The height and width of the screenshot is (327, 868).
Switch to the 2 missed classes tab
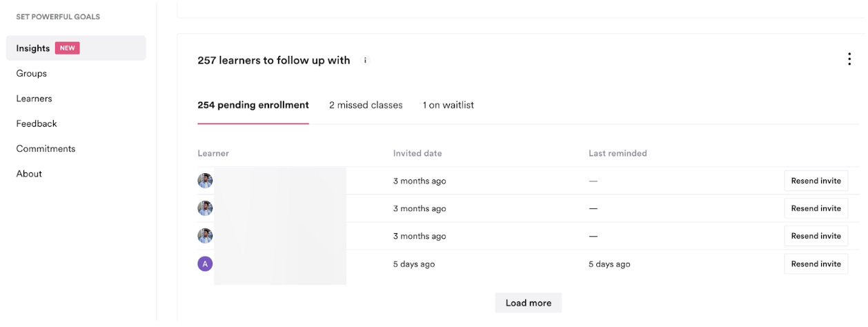(366, 106)
